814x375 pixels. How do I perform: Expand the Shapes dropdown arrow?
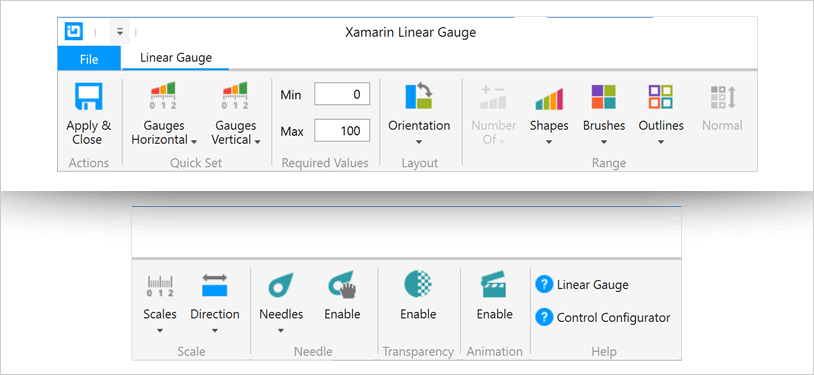549,142
